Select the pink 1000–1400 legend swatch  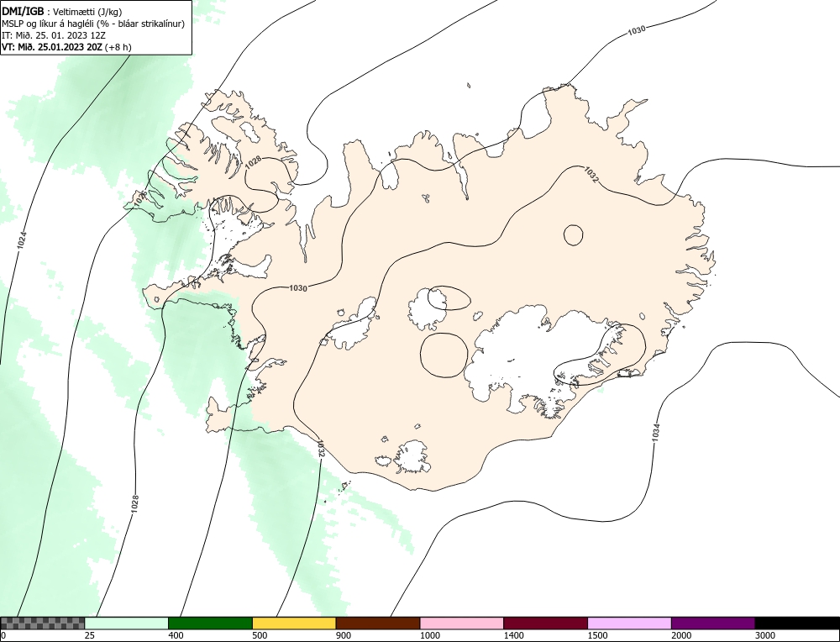tap(462, 624)
